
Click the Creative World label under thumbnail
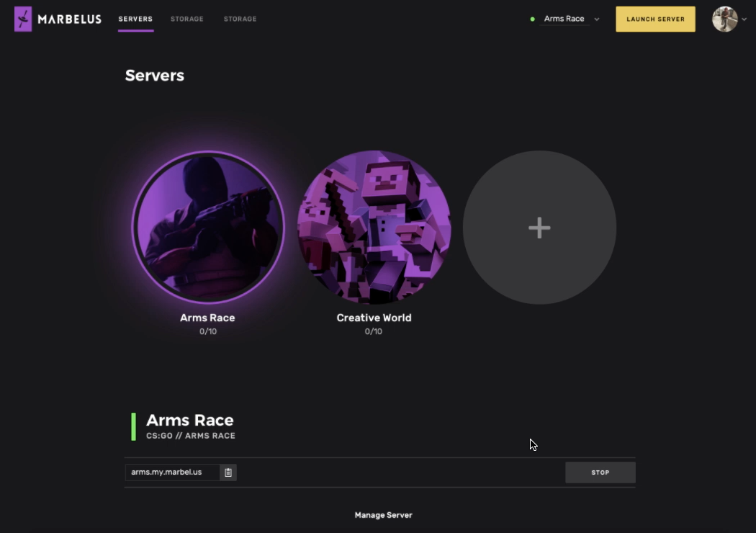(374, 318)
